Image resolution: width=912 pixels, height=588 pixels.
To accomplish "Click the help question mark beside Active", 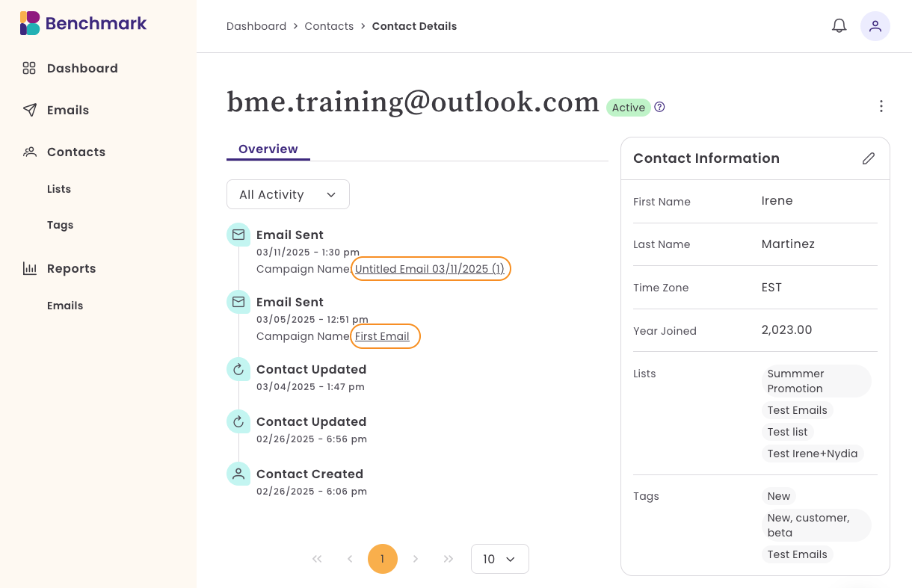I will point(659,107).
